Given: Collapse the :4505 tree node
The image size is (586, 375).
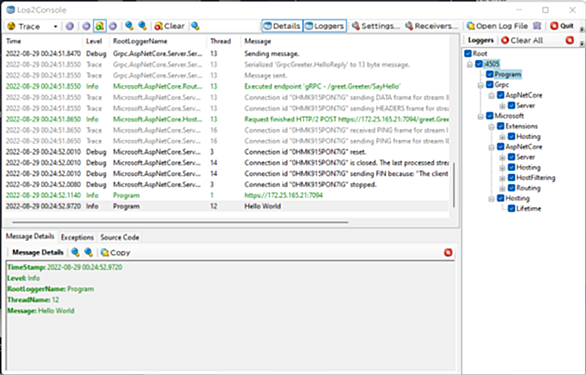Looking at the screenshot, I should tap(470, 64).
